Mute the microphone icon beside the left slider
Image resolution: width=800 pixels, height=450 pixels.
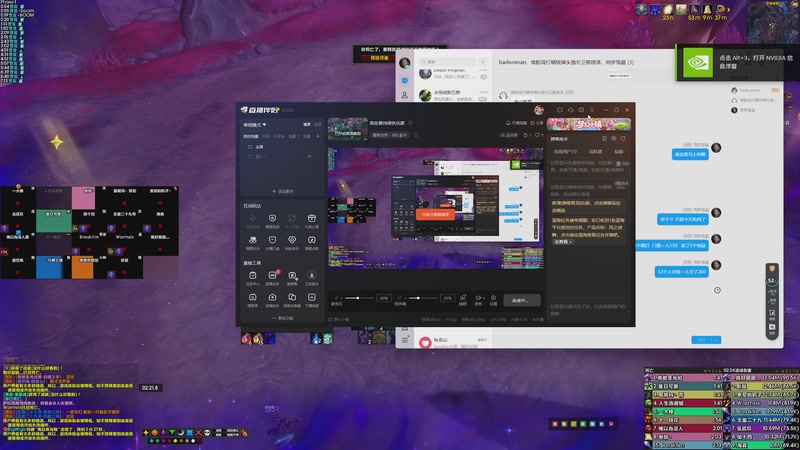coord(337,298)
